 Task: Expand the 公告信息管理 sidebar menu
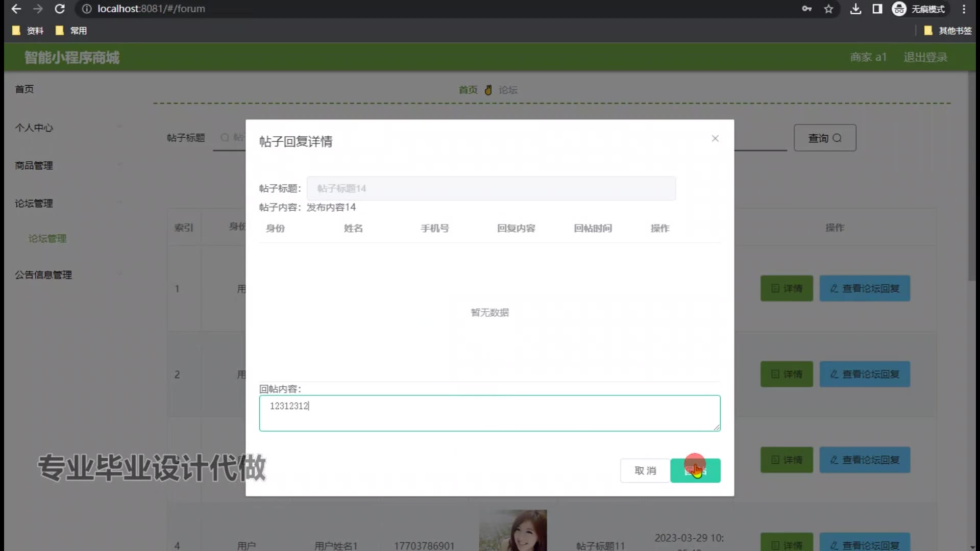43,274
